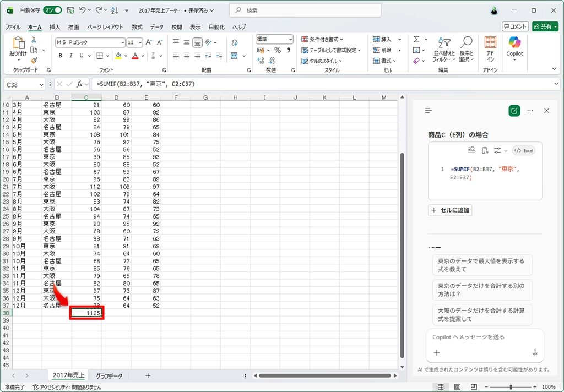Toggle italic formatting
The height and width of the screenshot is (392, 564).
(x=71, y=56)
